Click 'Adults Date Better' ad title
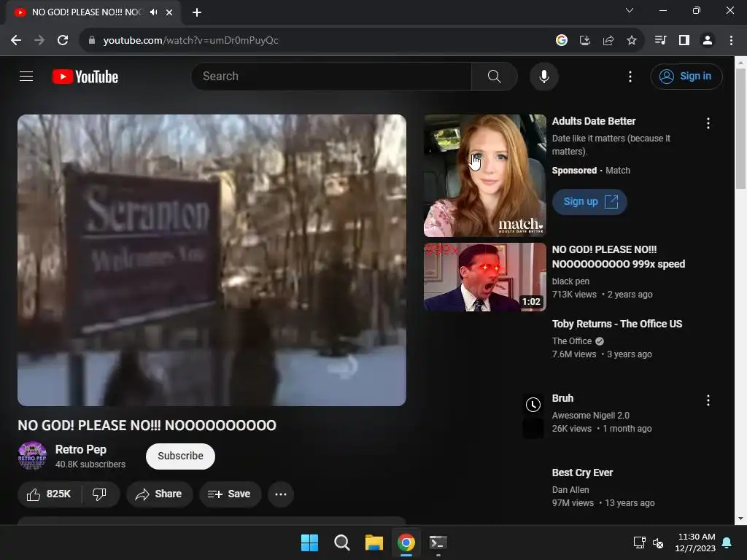747x560 pixels. point(594,122)
